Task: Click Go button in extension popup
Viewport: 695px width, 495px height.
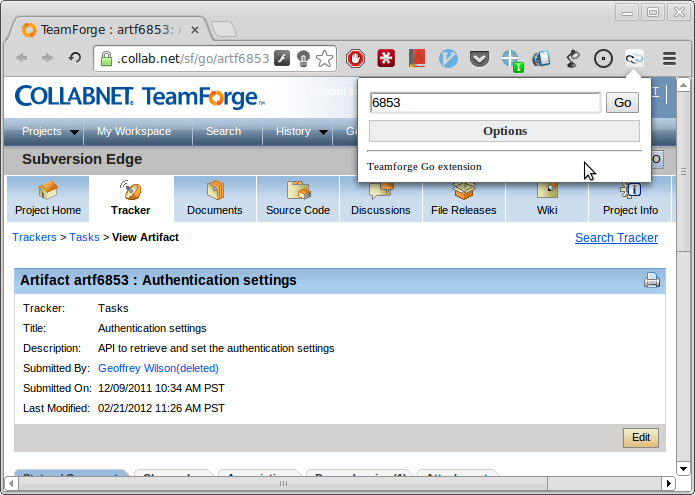Action: coord(622,102)
